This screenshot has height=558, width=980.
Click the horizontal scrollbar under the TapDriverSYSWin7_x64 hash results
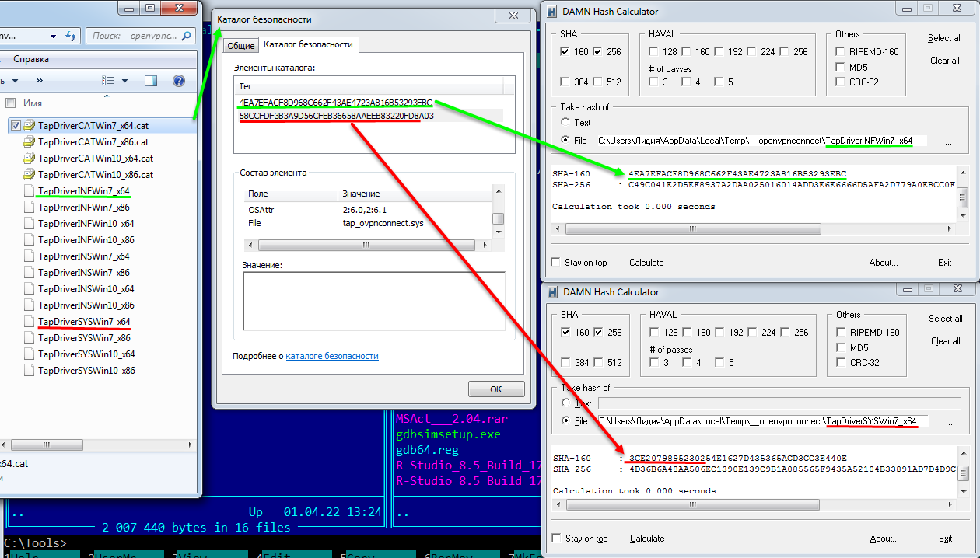pyautogui.click(x=753, y=505)
